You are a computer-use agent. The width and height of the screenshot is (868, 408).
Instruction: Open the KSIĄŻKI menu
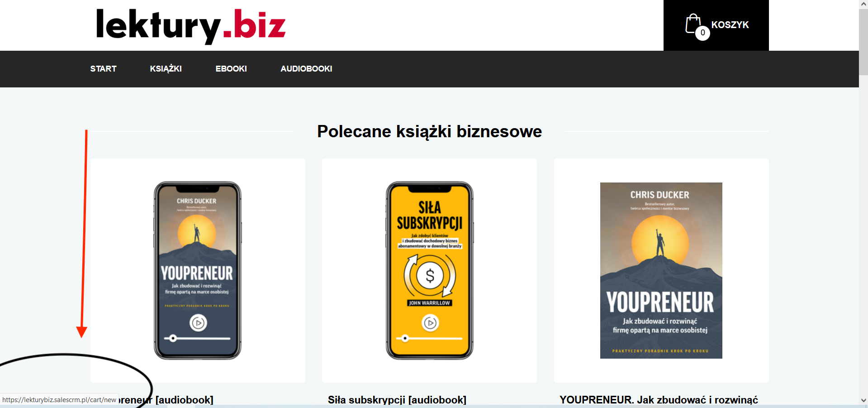[166, 69]
